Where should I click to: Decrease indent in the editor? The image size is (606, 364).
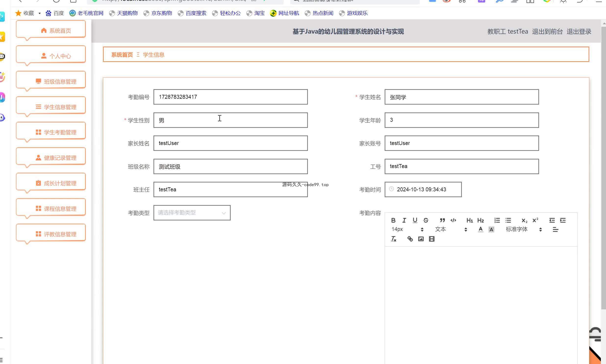(552, 220)
